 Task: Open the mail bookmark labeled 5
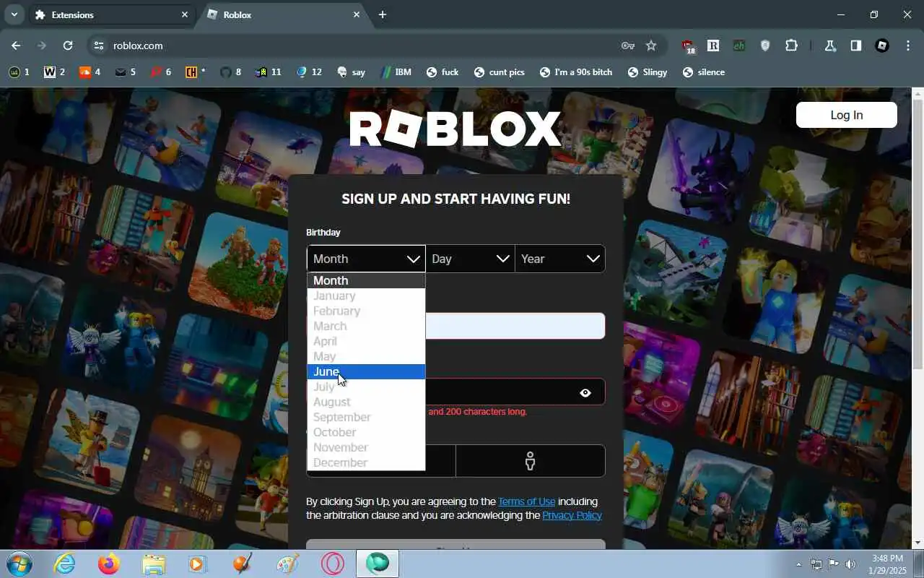coord(126,72)
